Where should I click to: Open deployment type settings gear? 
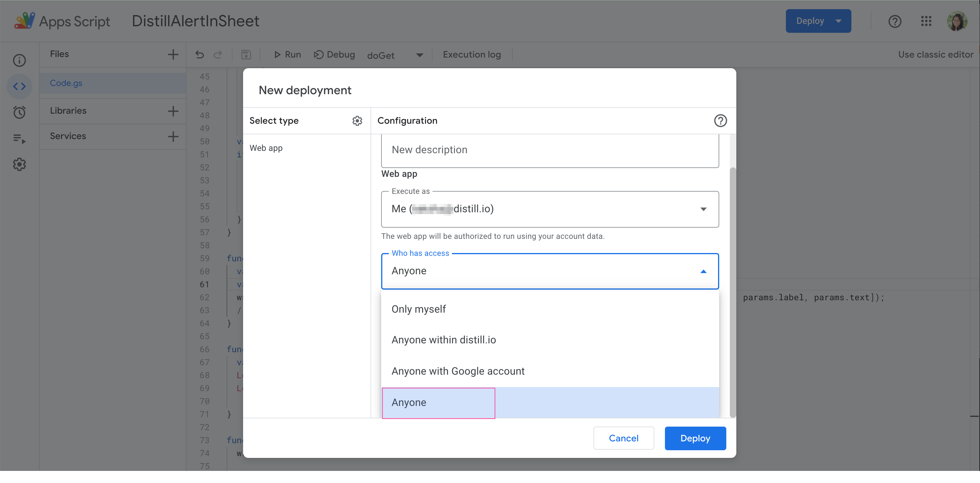tap(357, 120)
